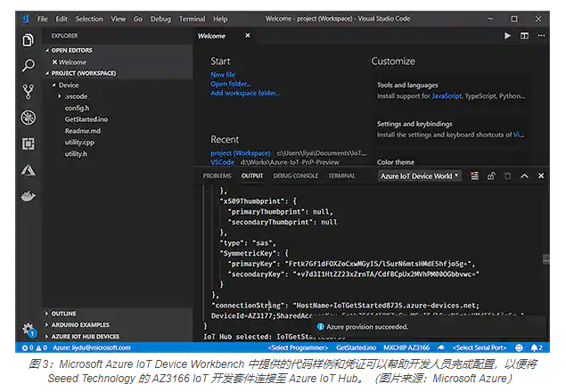
Task: Open the File menu
Action: [42, 19]
